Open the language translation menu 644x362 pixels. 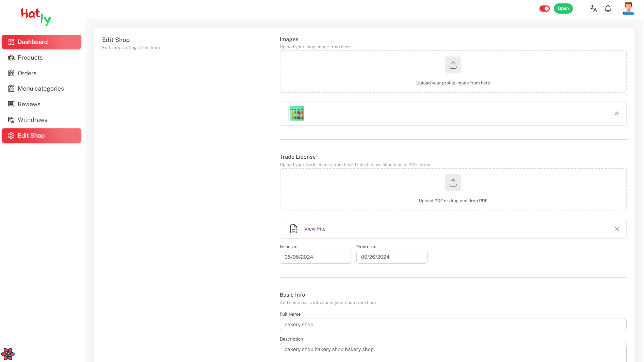point(593,9)
